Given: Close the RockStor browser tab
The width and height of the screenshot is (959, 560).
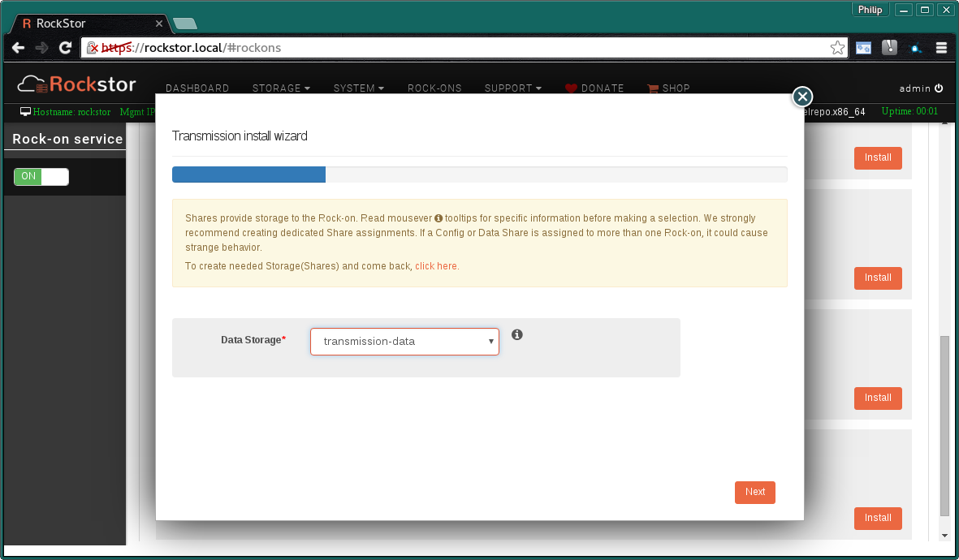Looking at the screenshot, I should [159, 24].
